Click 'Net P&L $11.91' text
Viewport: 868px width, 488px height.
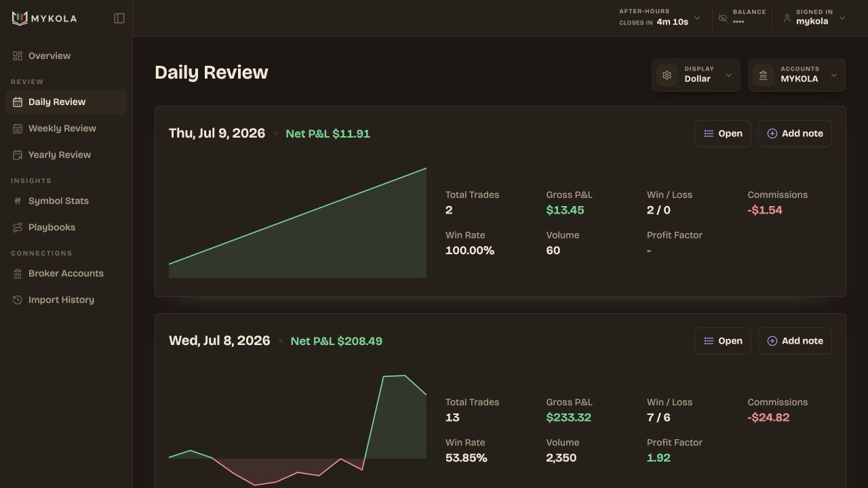328,134
